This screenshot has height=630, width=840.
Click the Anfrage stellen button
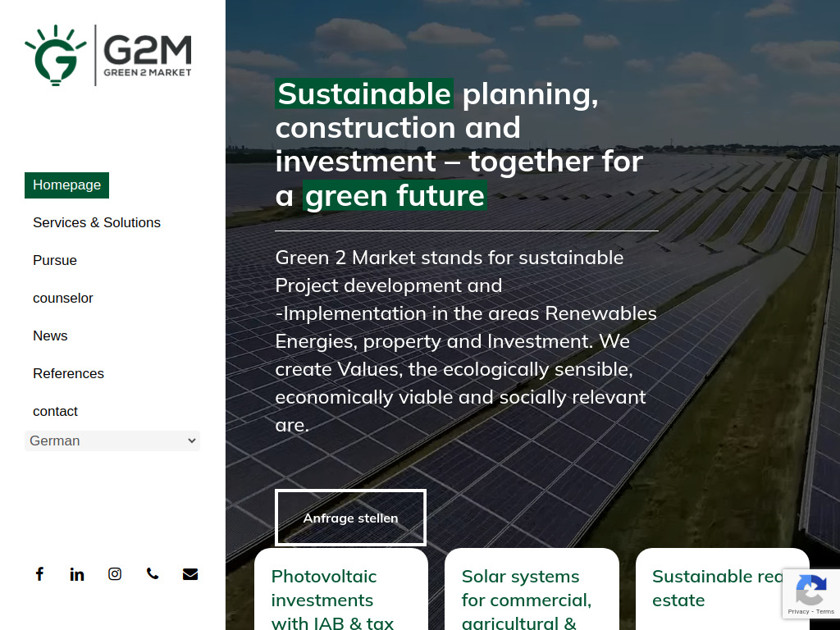[350, 518]
